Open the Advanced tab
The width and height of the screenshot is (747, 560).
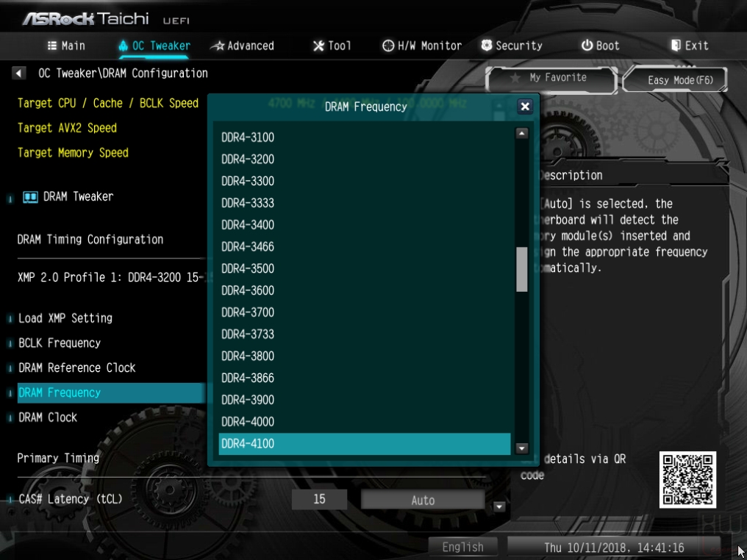242,46
